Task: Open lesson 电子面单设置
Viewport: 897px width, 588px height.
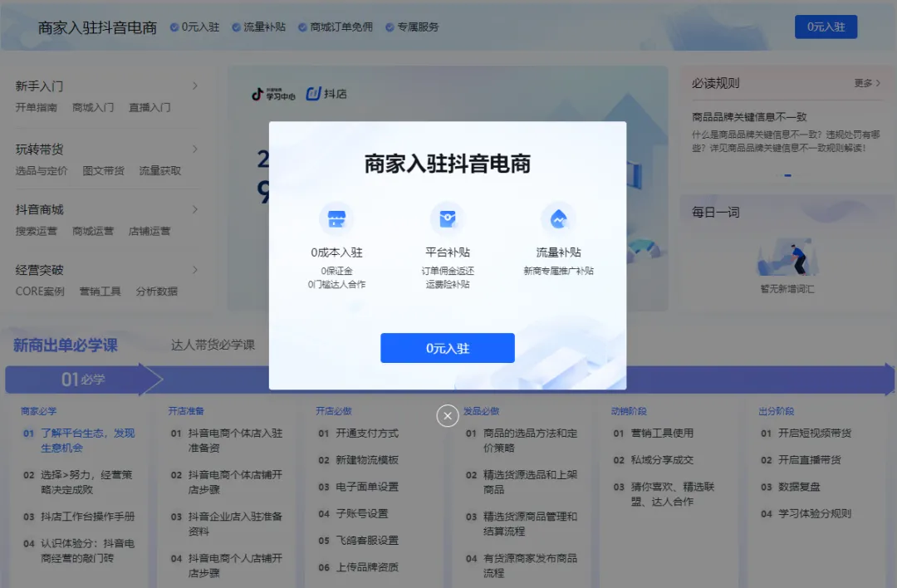Action: click(367, 487)
